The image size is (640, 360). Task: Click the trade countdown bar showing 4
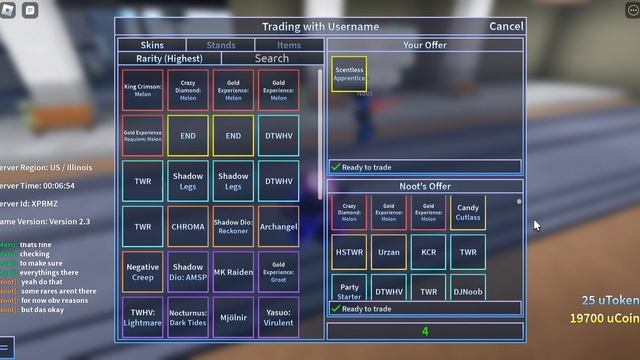[x=425, y=331]
